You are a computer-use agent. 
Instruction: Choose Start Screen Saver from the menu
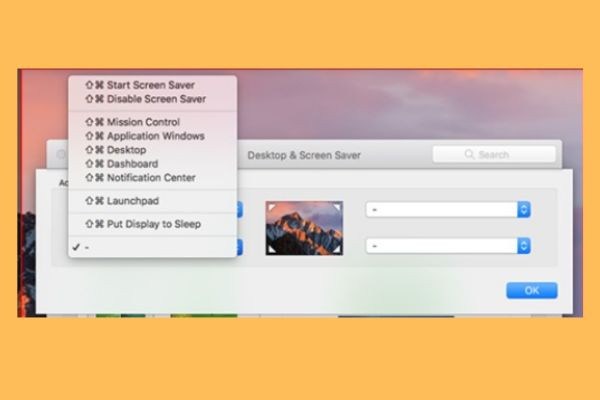(x=153, y=85)
